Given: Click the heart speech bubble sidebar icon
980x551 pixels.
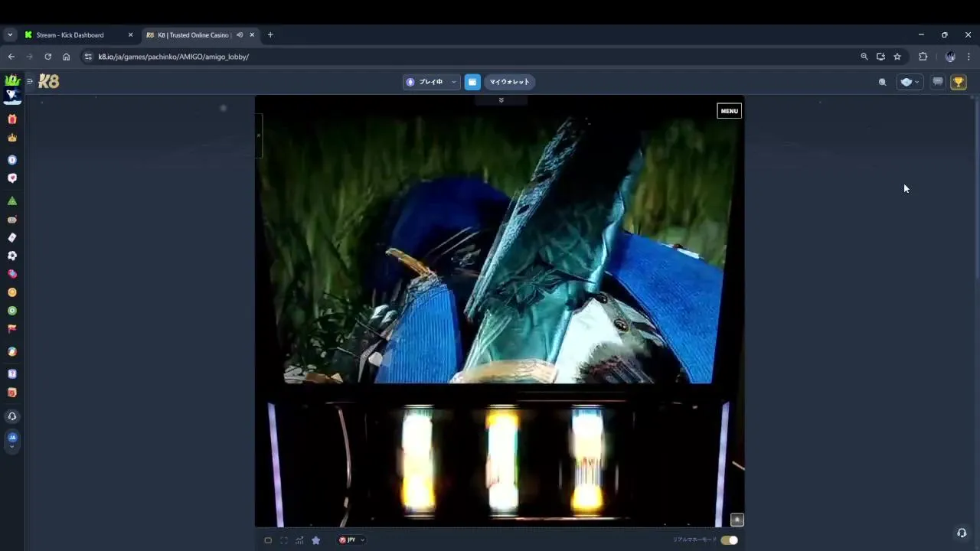Looking at the screenshot, I should point(11,178).
